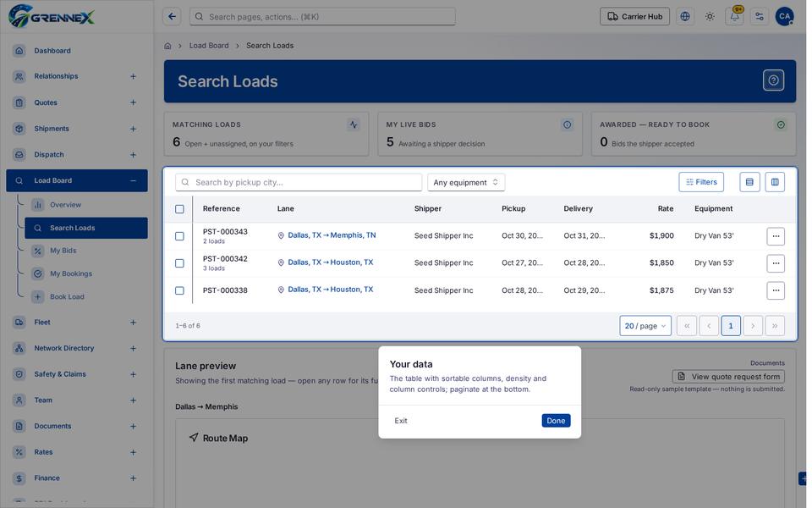Viewport: 812px width, 508px height.
Task: Open the column controls icon
Action: pos(775,182)
